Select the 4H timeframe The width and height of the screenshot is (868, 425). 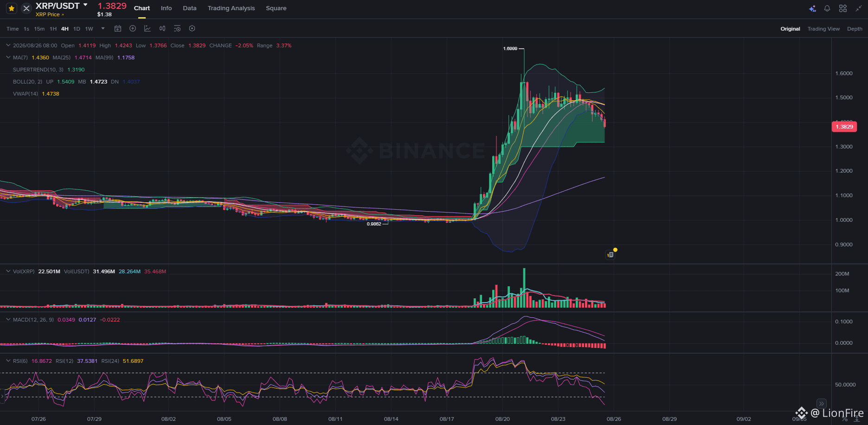point(65,29)
